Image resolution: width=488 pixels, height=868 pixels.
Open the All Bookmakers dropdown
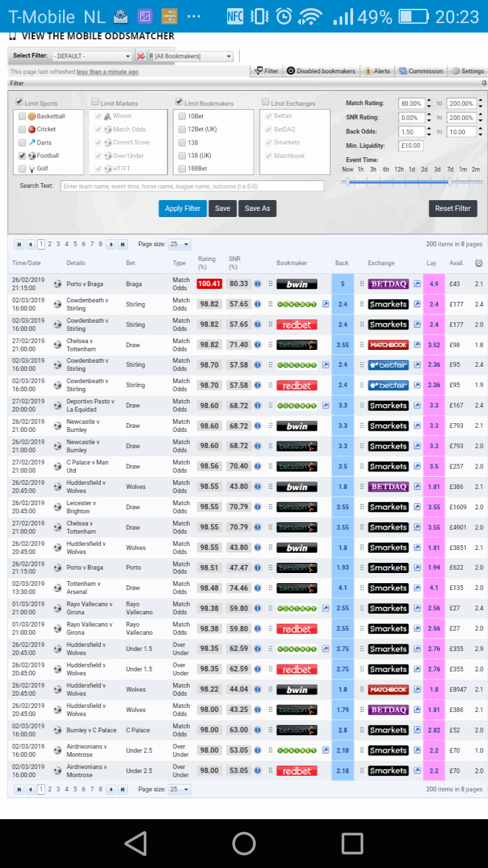[x=193, y=56]
